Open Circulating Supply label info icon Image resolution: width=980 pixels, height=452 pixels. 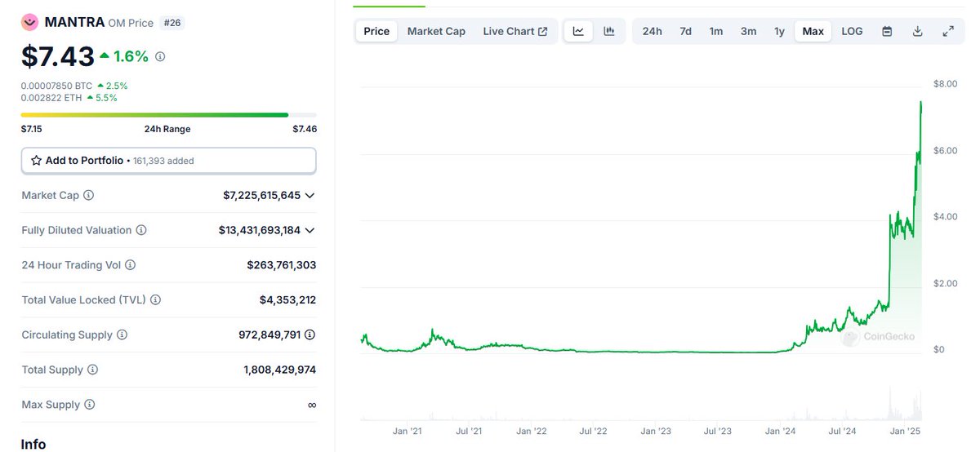(122, 335)
